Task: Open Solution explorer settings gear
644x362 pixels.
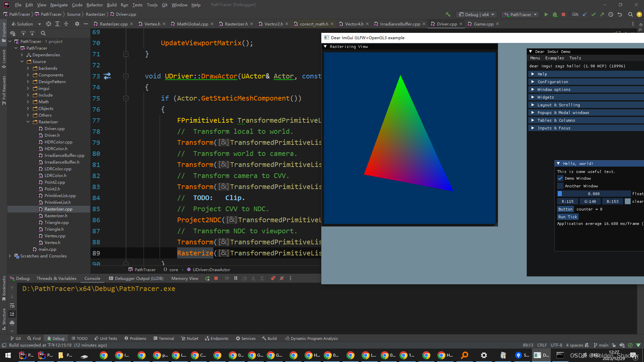Action: point(77,24)
